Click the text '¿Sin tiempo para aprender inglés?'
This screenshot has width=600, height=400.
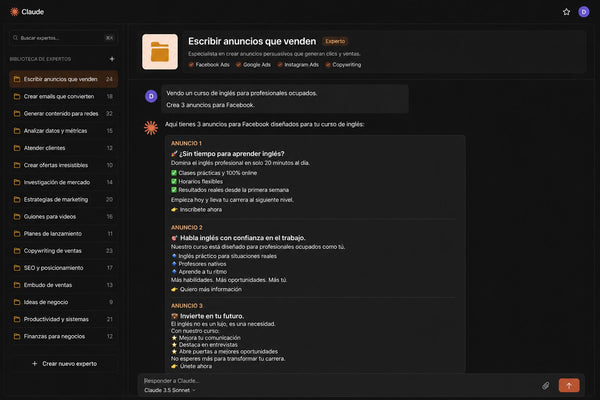pos(232,154)
